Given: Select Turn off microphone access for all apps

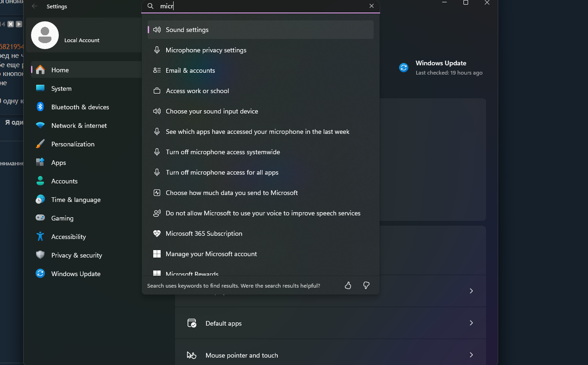Looking at the screenshot, I should 261,172.
